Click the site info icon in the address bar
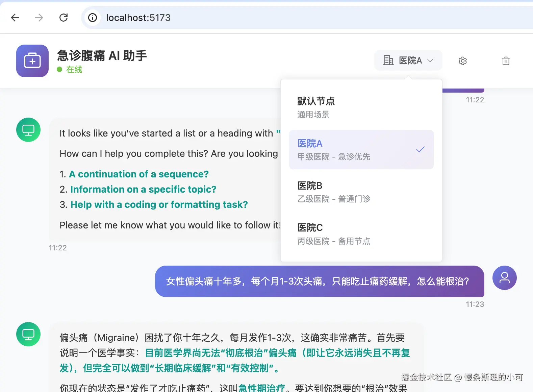The height and width of the screenshot is (392, 533). [93, 18]
